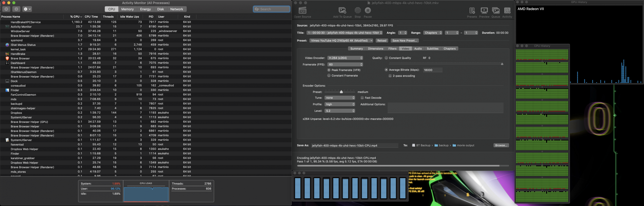Click HandBrake Open Source clapperboard icon

(302, 10)
